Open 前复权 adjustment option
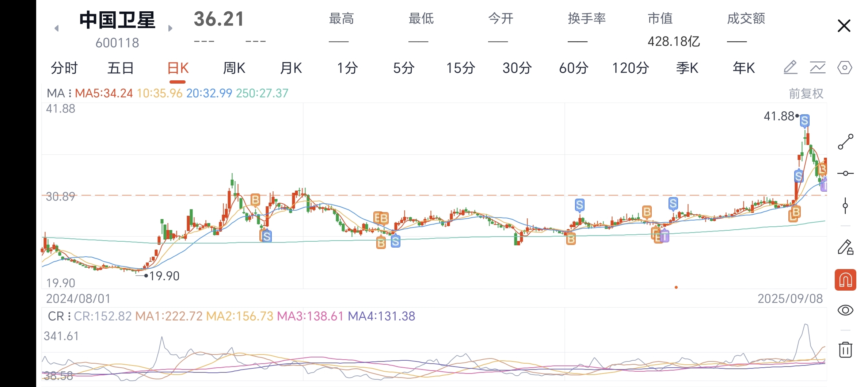868x387 pixels. [806, 93]
